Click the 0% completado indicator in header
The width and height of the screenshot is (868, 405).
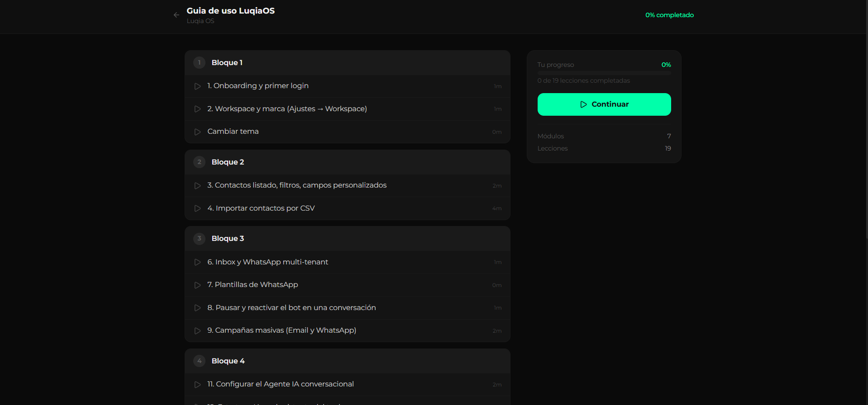669,15
